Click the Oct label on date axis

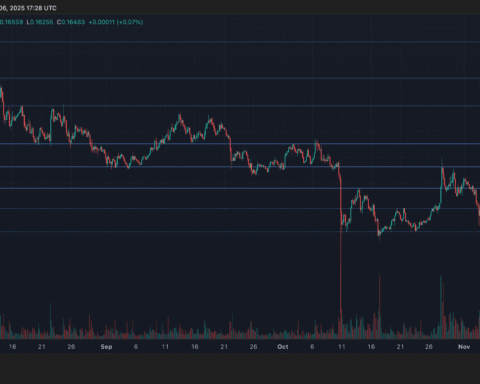[x=283, y=347]
